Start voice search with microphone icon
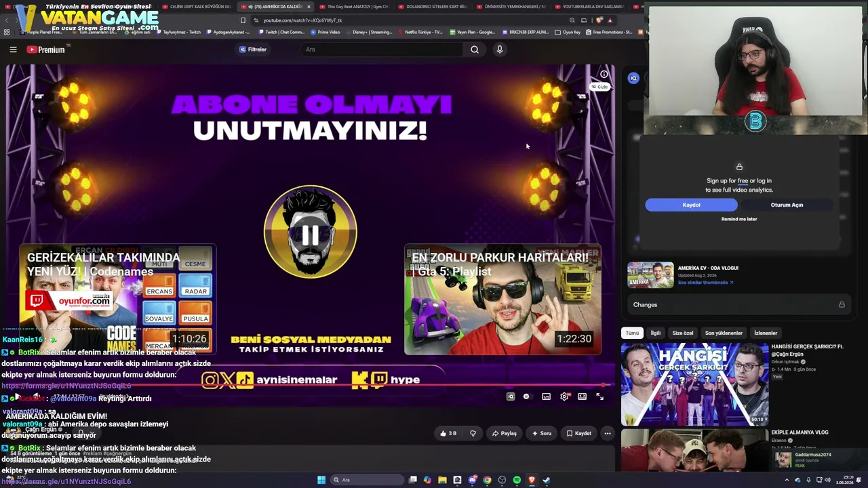 tap(500, 49)
